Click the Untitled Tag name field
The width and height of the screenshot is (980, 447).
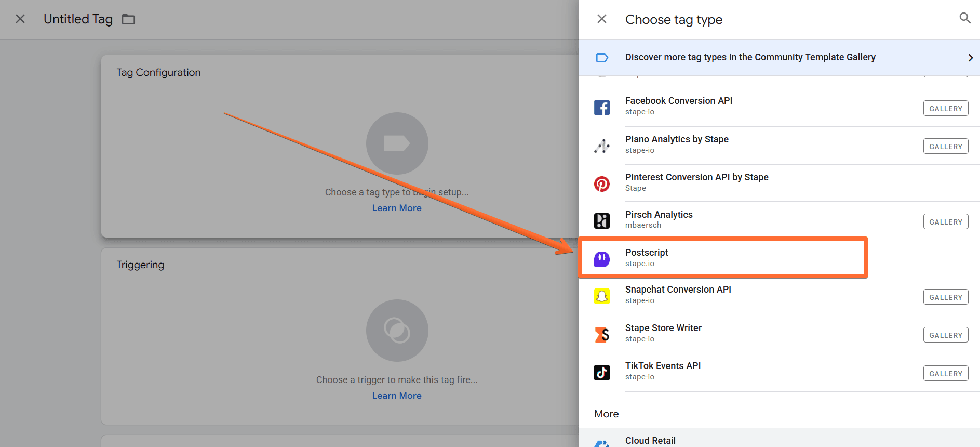click(x=78, y=19)
